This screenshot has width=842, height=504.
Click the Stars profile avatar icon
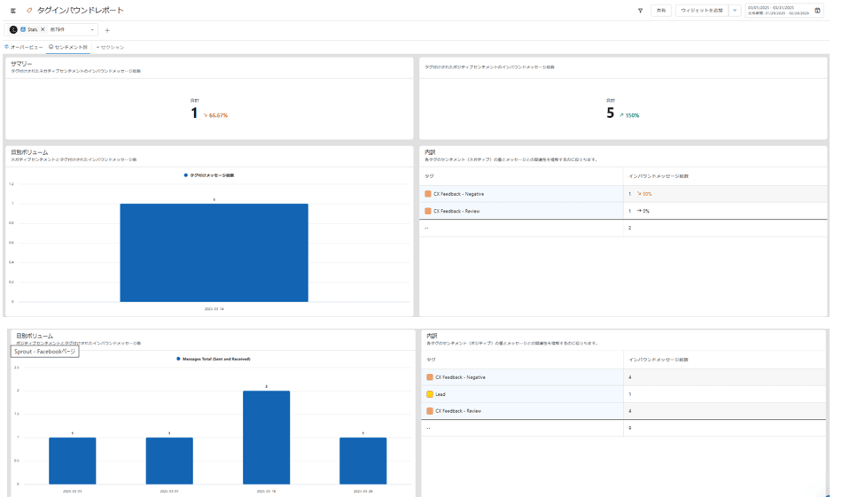(13, 29)
